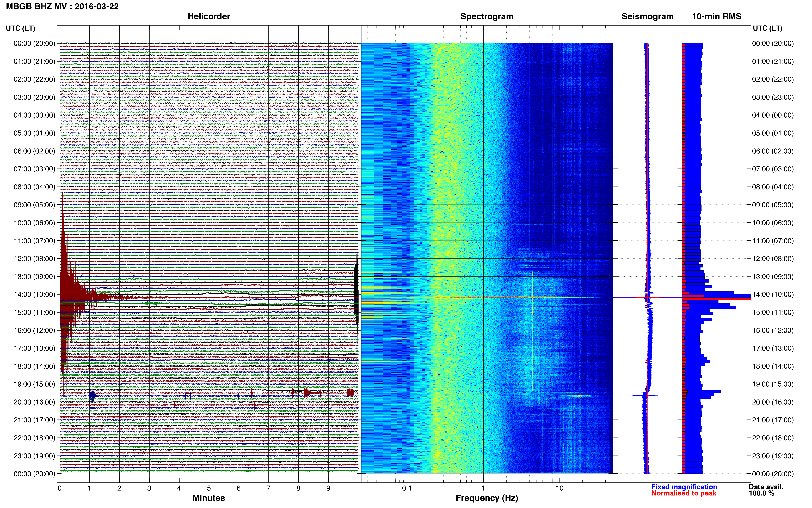Click the minutes axis tick label 2
812x508 pixels.
click(x=119, y=488)
